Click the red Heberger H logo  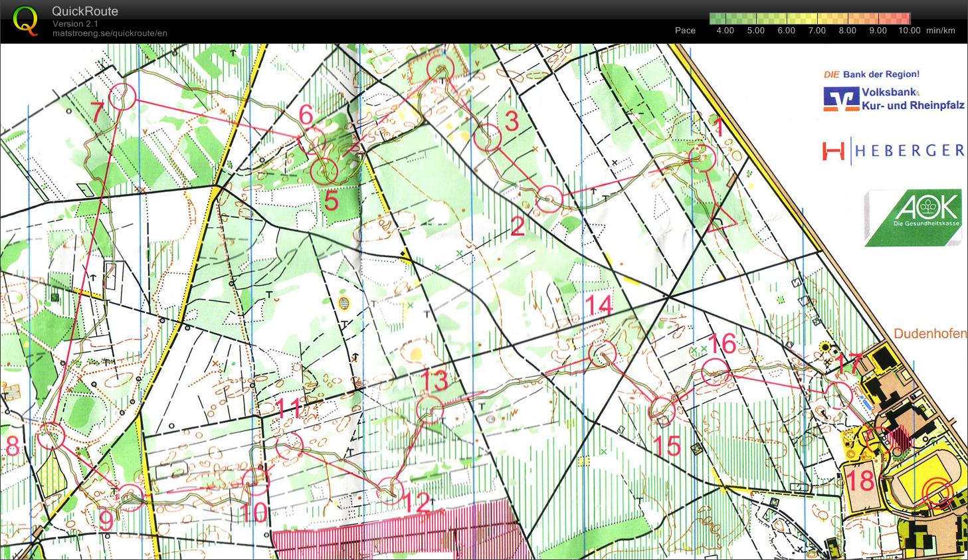tap(833, 151)
